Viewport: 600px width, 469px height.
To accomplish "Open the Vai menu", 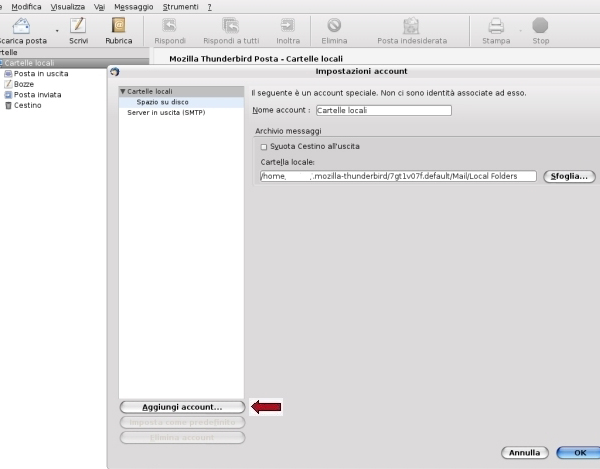I will (99, 7).
